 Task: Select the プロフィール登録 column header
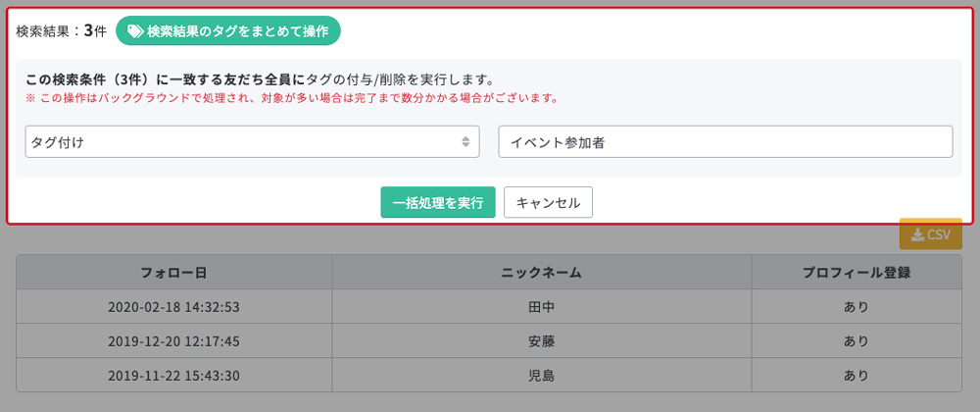click(857, 272)
